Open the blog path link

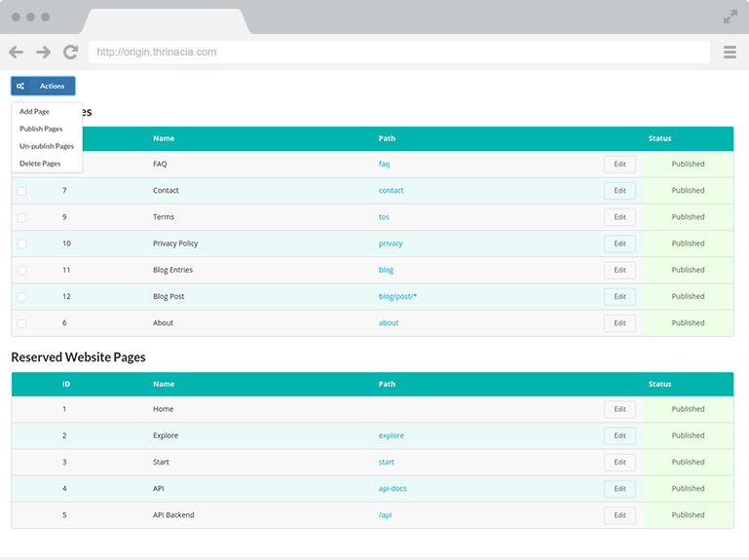[386, 270]
